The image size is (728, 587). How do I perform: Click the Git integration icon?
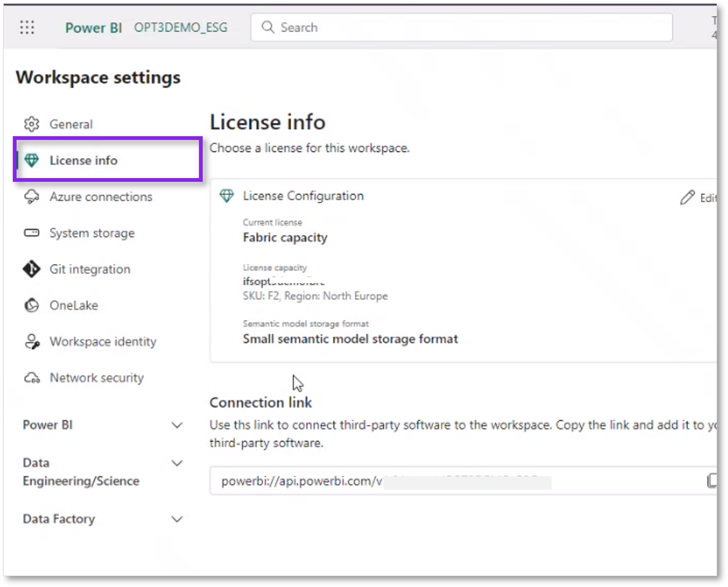coord(32,269)
